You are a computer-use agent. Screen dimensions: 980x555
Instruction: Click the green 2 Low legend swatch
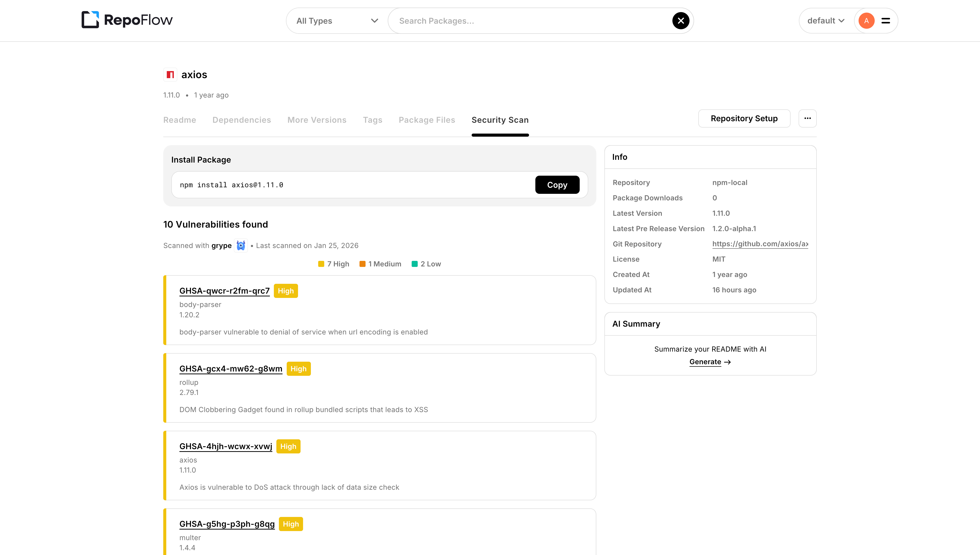coord(415,264)
